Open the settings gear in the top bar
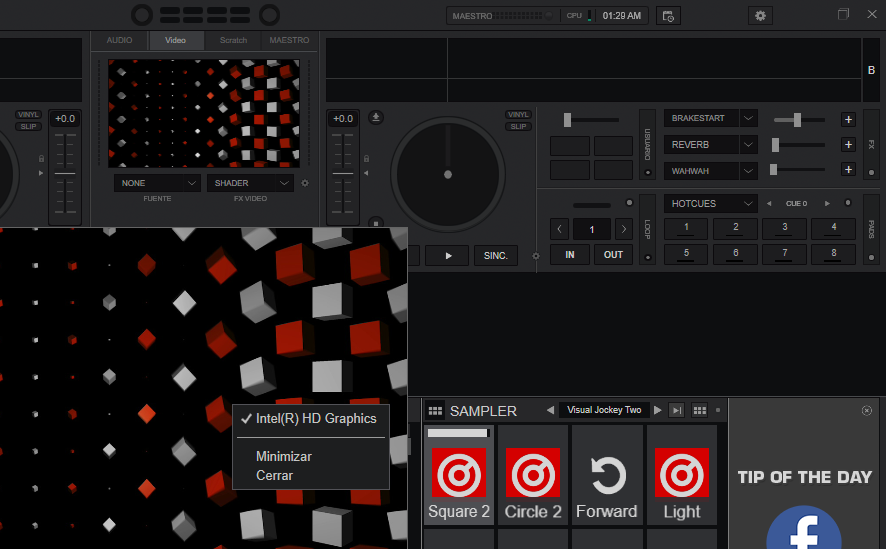886x549 pixels. click(x=760, y=16)
